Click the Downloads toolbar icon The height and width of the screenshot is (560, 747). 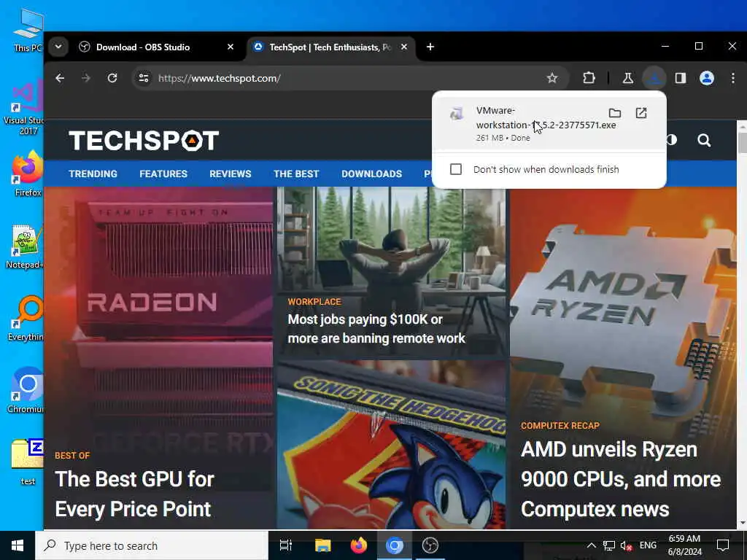coord(654,78)
